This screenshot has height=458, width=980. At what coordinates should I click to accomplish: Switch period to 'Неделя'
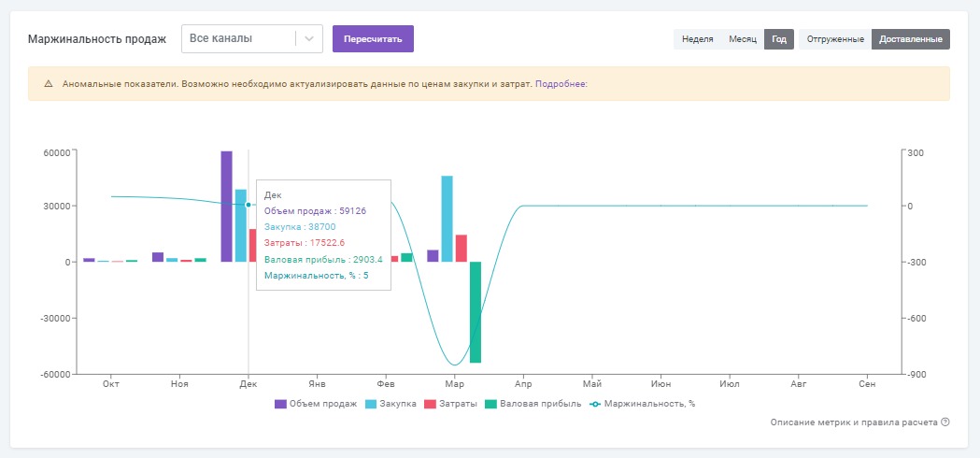[698, 39]
